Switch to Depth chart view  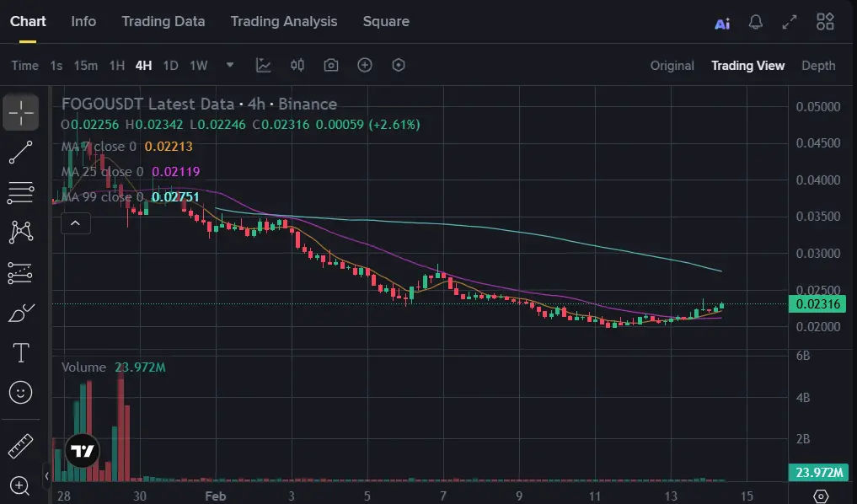coord(818,66)
